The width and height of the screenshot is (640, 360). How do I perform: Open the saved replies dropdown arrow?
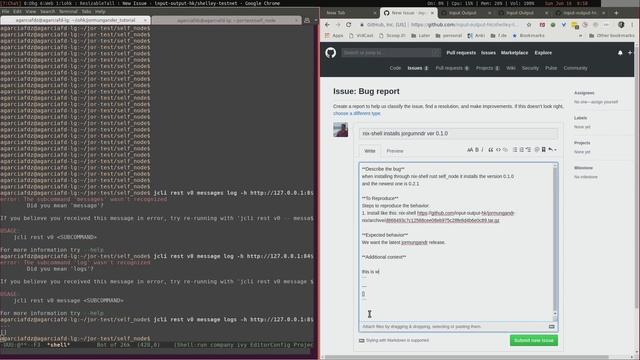(552, 150)
